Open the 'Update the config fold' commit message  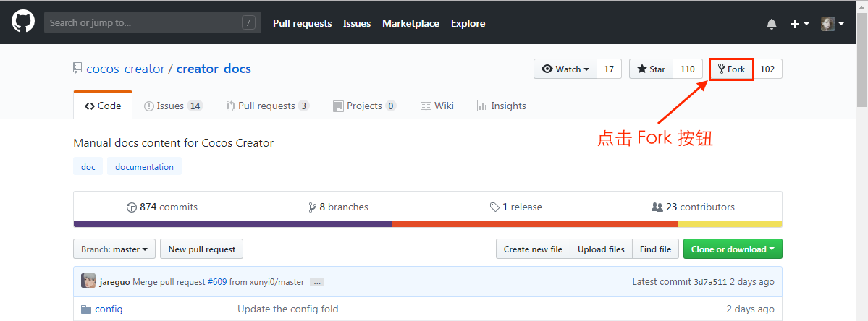288,309
